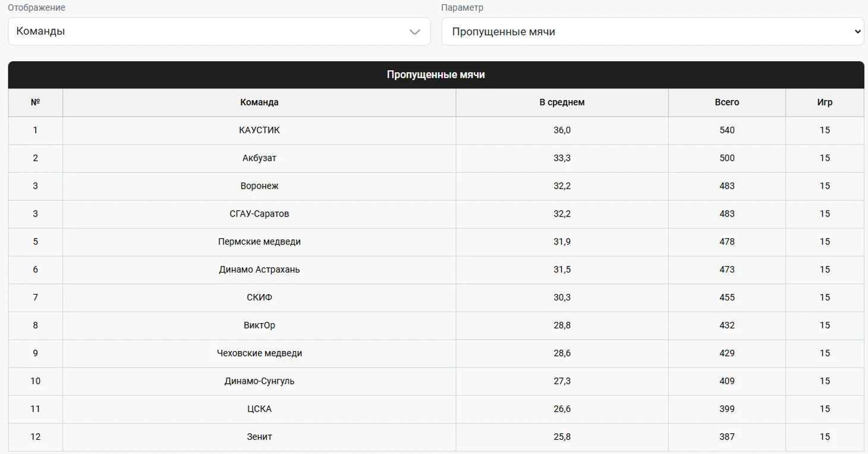Sort by the Игр column header
Image resolution: width=868 pixels, height=454 pixels.
click(x=825, y=102)
